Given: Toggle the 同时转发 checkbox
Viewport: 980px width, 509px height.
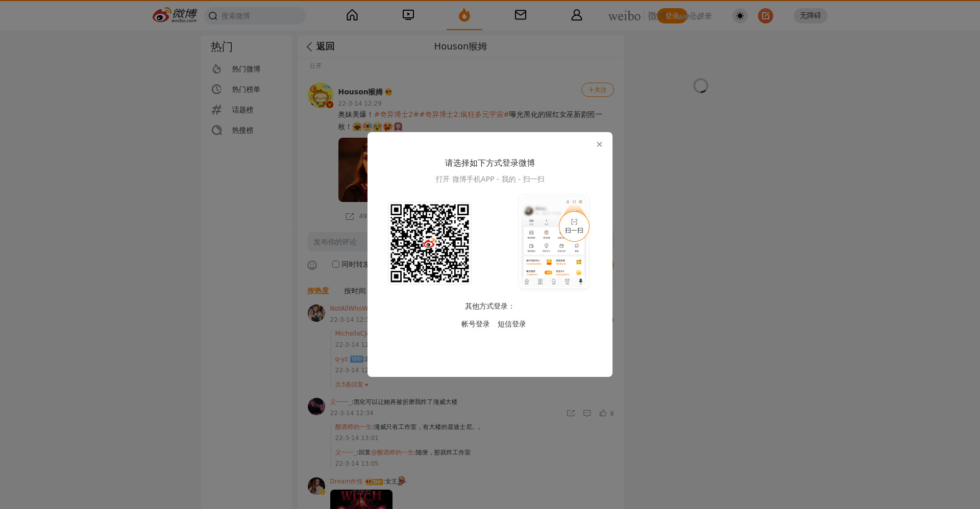Looking at the screenshot, I should click(x=336, y=264).
